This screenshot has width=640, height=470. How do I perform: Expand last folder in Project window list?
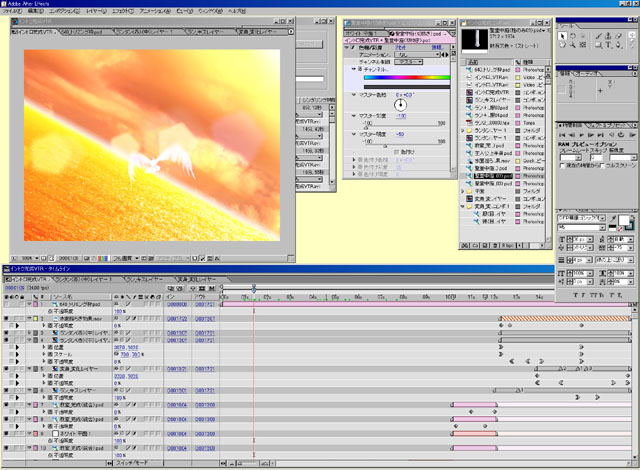point(463,206)
